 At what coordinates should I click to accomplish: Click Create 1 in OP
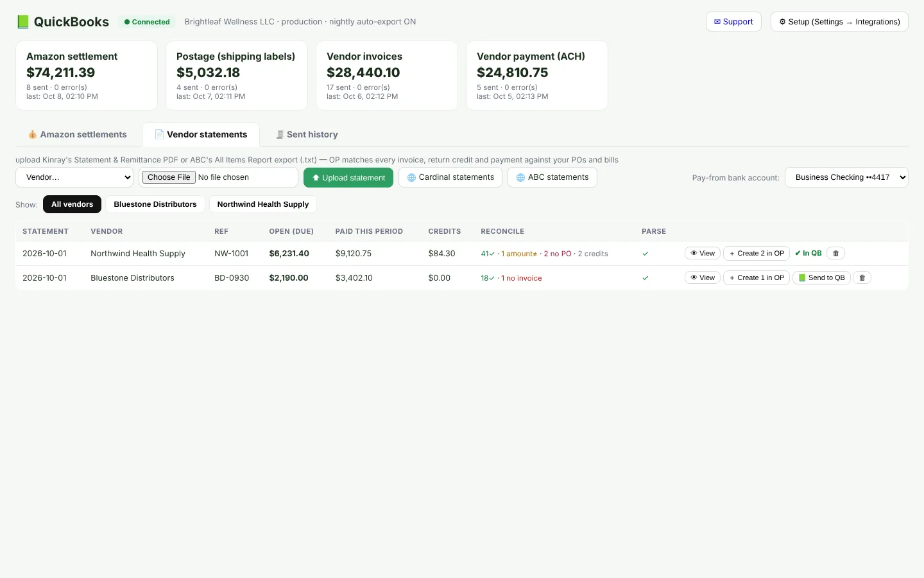pos(757,277)
